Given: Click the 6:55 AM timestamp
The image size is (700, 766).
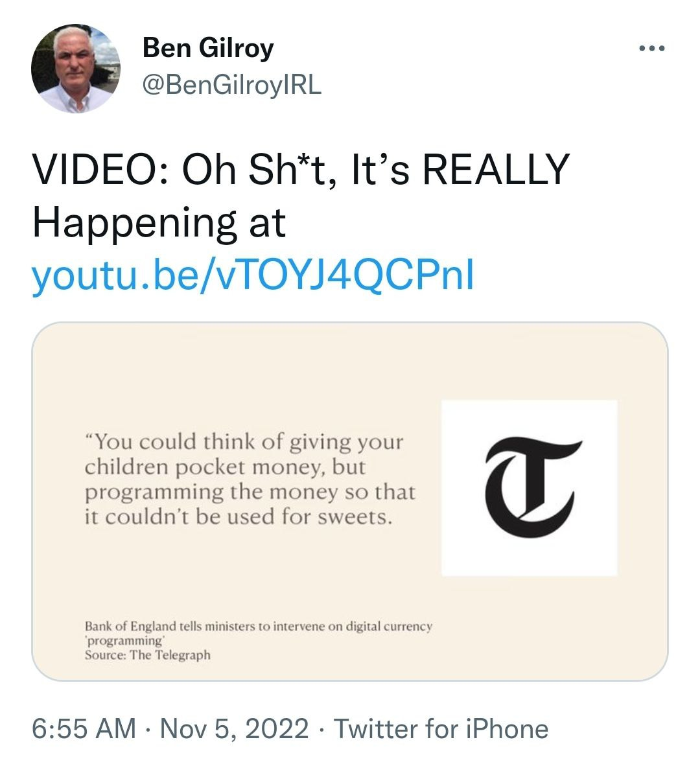Looking at the screenshot, I should [84, 728].
